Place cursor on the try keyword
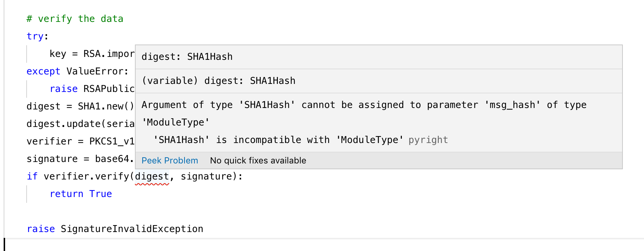Screen dimensions: 644x251 tap(34, 36)
